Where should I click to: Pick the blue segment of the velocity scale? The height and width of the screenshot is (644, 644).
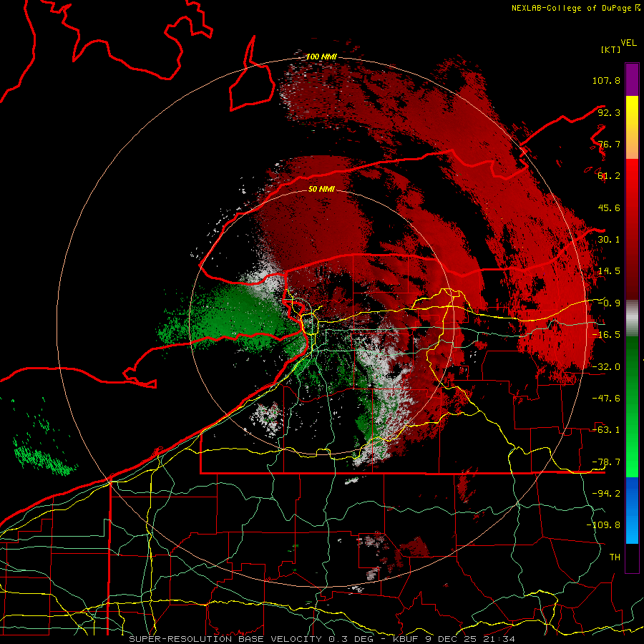pyautogui.click(x=632, y=510)
